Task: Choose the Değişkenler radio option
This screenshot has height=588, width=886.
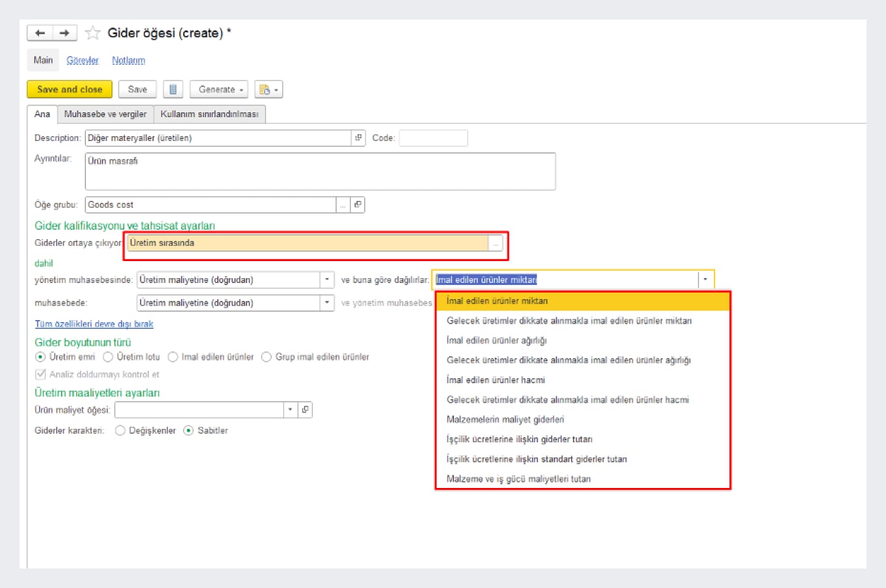Action: tap(120, 431)
